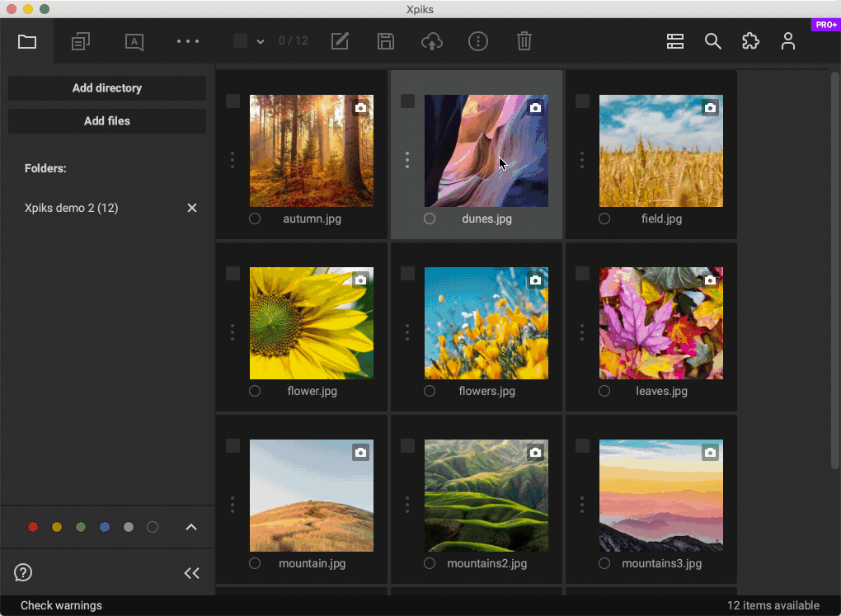The image size is (841, 616).
Task: Click the help question mark icon
Action: [23, 572]
